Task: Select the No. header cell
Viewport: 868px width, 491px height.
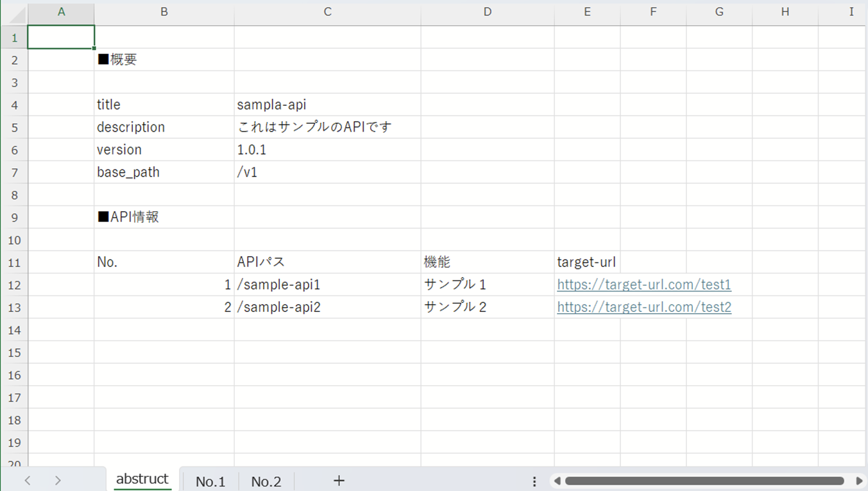Action: [164, 262]
